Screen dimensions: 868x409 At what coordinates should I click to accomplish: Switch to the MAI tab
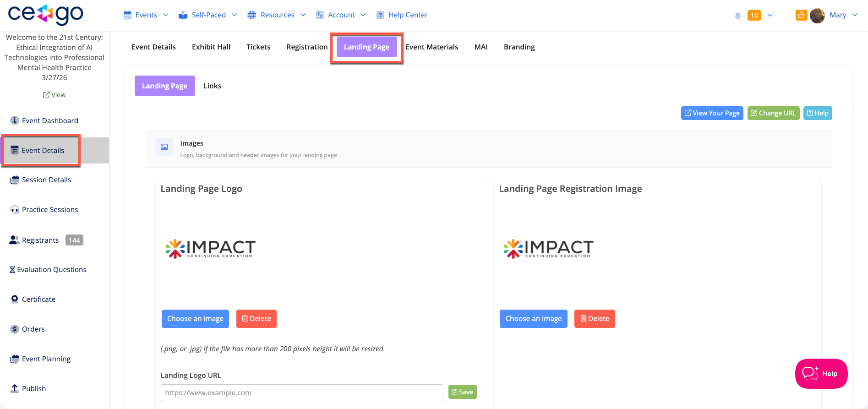[x=481, y=47]
